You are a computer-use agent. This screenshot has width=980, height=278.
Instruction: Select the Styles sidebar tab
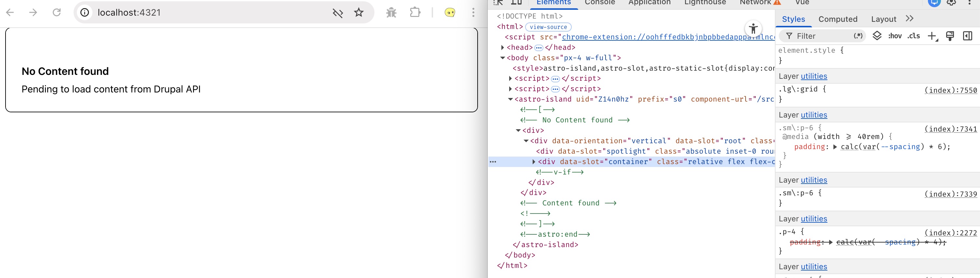[793, 19]
